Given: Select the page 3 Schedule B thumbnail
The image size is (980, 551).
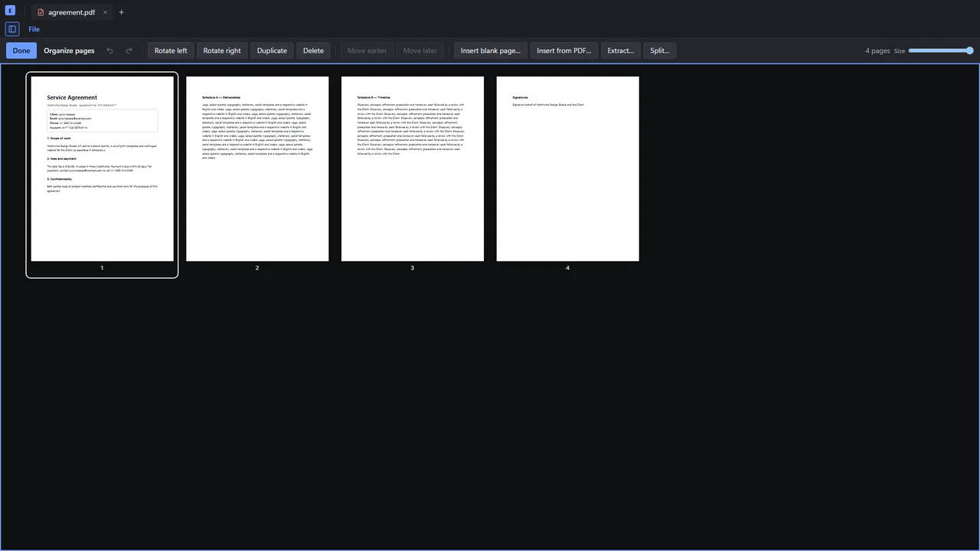Looking at the screenshot, I should pos(413,168).
